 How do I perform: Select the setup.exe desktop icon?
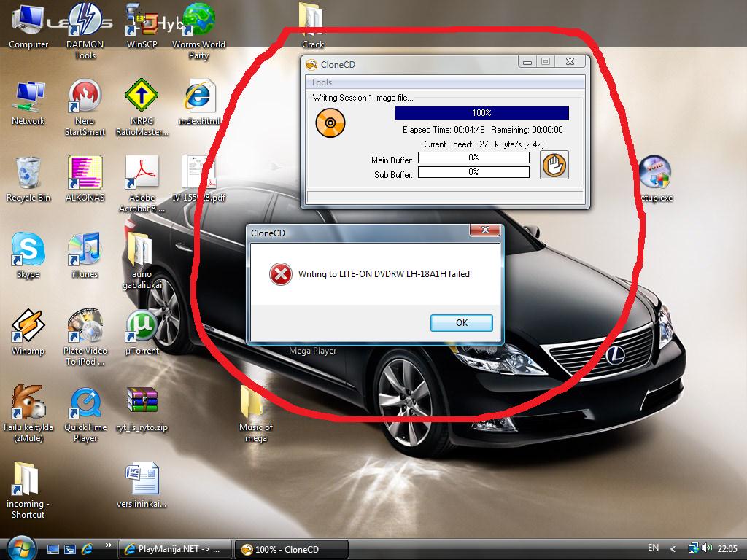tap(656, 179)
